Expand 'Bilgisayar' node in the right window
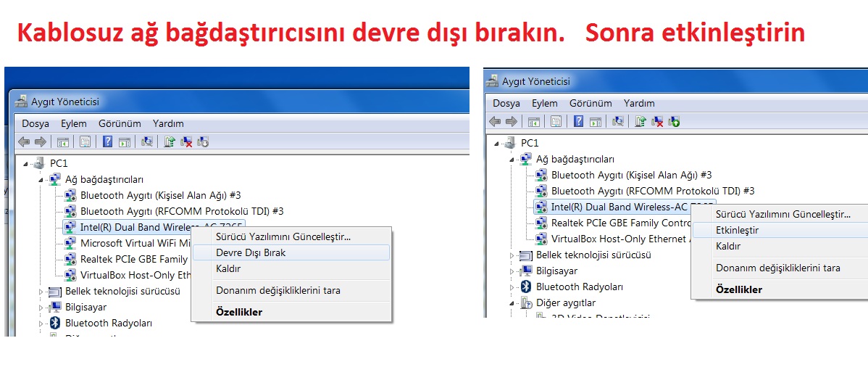 pos(512,271)
